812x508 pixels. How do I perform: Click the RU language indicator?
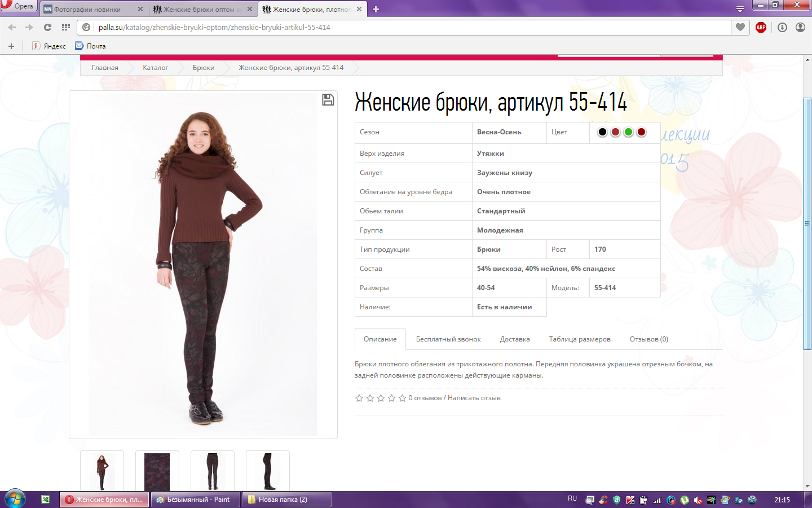(x=572, y=499)
